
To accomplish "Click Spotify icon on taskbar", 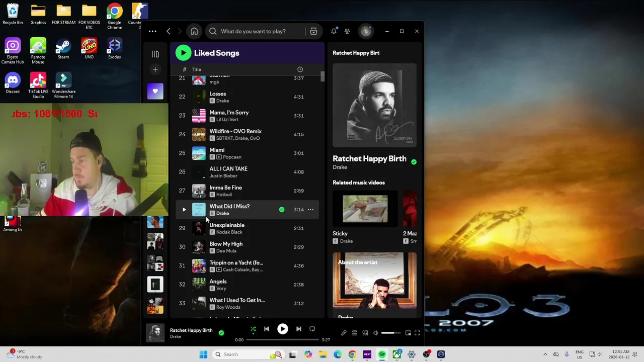I will [x=382, y=354].
